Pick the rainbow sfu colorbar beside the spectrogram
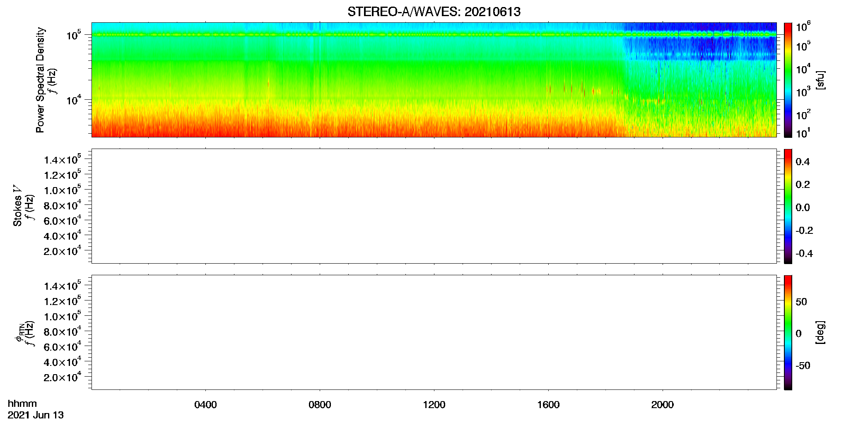 pos(788,80)
